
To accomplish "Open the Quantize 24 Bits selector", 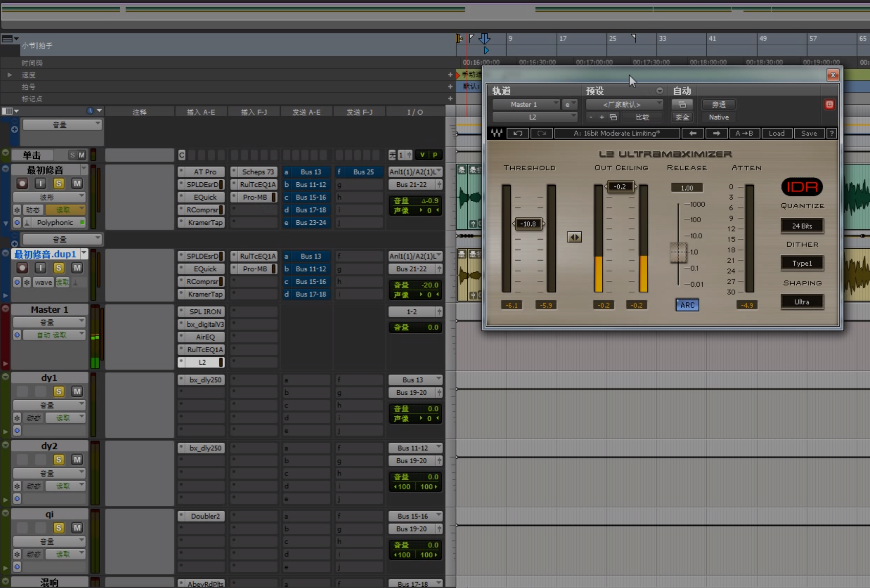I will click(x=802, y=226).
